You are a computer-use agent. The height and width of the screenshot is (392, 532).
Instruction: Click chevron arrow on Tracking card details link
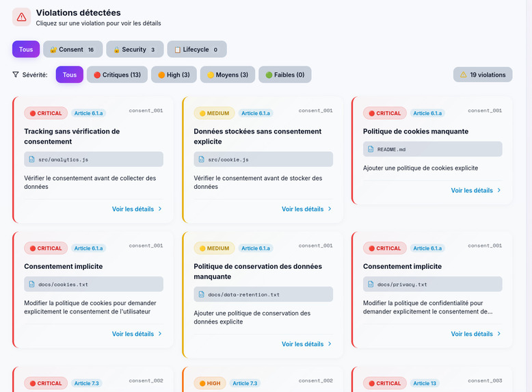tap(160, 209)
